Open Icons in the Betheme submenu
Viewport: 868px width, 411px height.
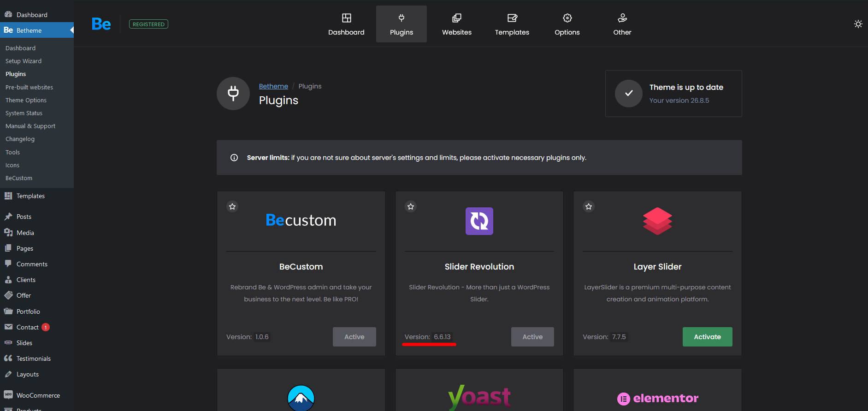point(12,165)
